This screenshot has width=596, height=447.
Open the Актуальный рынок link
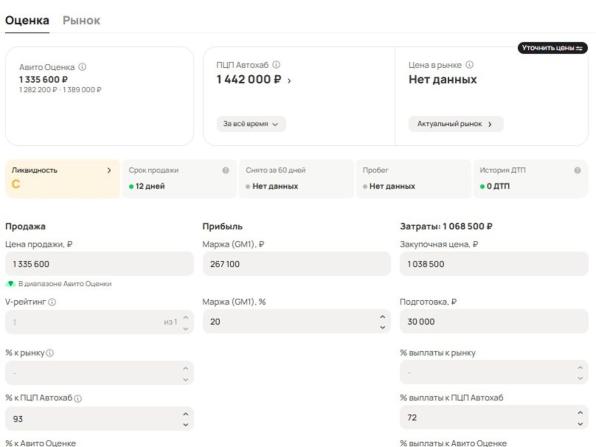tap(456, 124)
